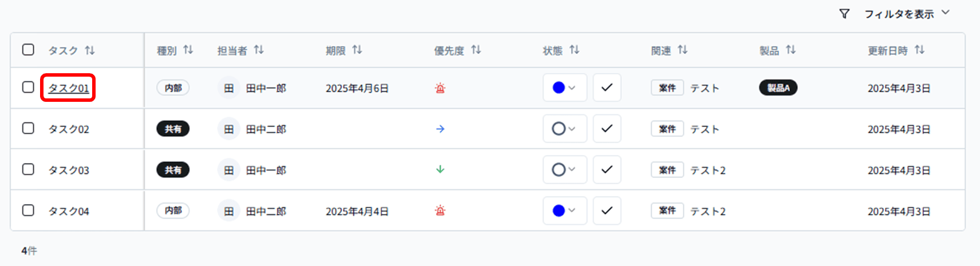Click the 種別 column header

[x=167, y=51]
